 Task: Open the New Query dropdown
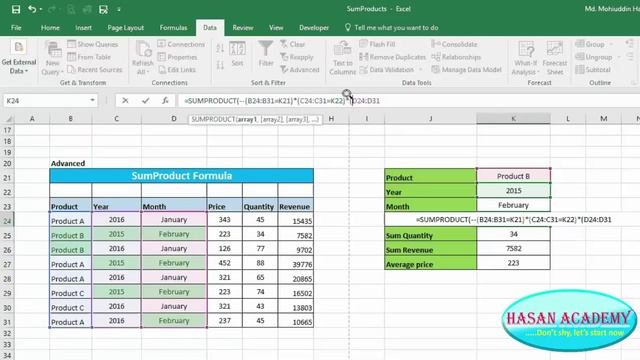click(x=52, y=59)
